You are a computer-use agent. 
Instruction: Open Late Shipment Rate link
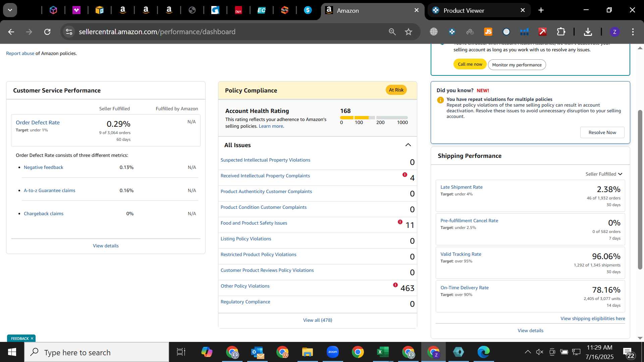[461, 187]
